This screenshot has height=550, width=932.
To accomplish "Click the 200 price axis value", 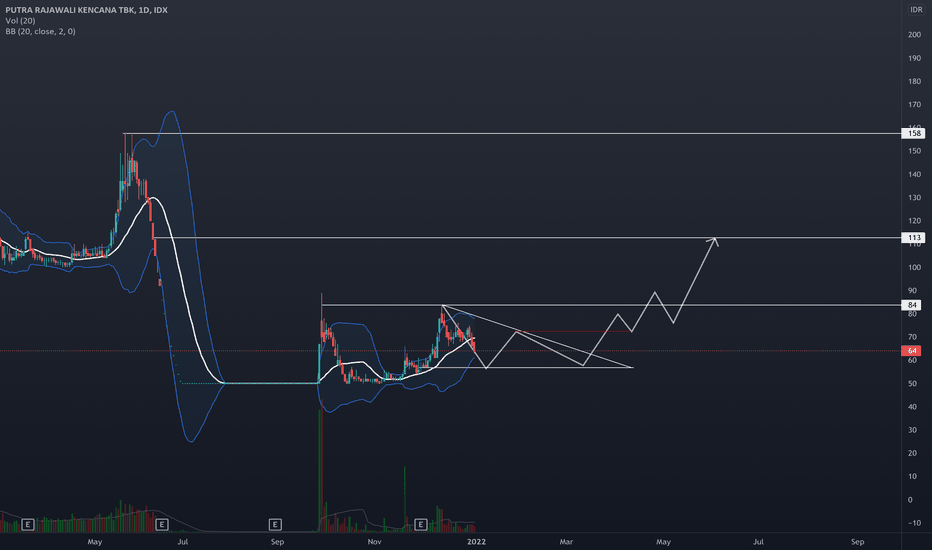I will click(x=914, y=34).
